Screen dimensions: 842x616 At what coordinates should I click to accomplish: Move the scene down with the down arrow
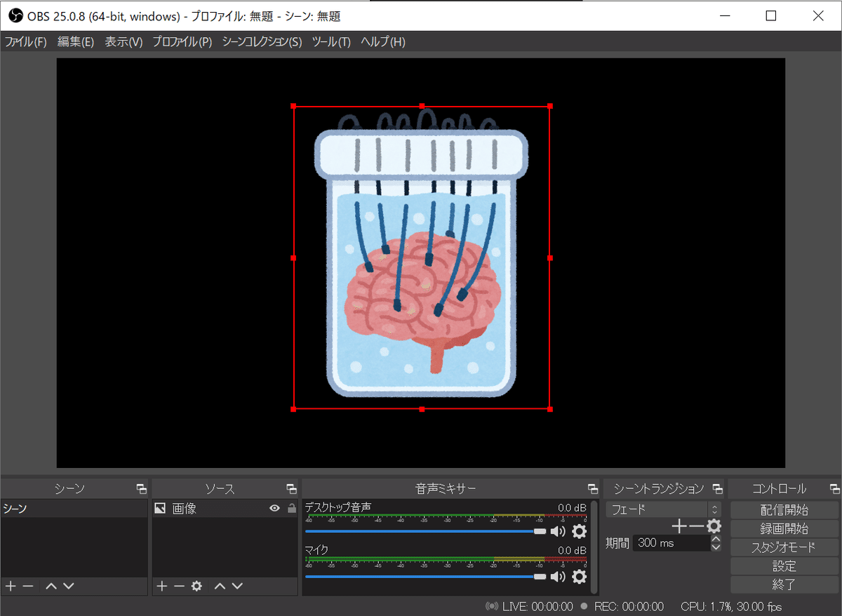[x=68, y=586]
